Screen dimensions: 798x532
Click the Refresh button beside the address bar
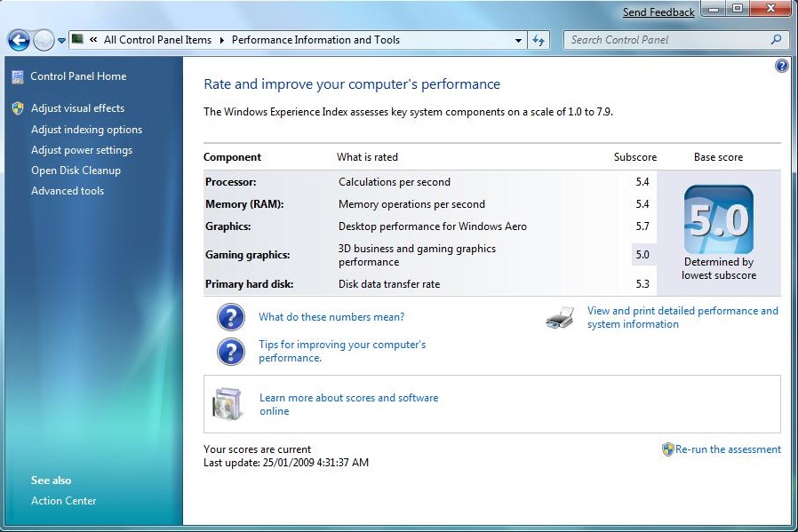[x=539, y=40]
